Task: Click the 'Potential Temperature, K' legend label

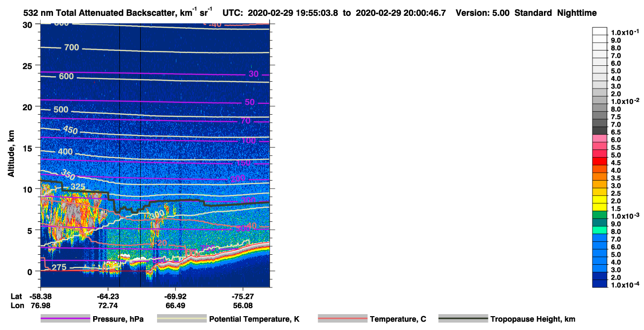Action: [254, 319]
